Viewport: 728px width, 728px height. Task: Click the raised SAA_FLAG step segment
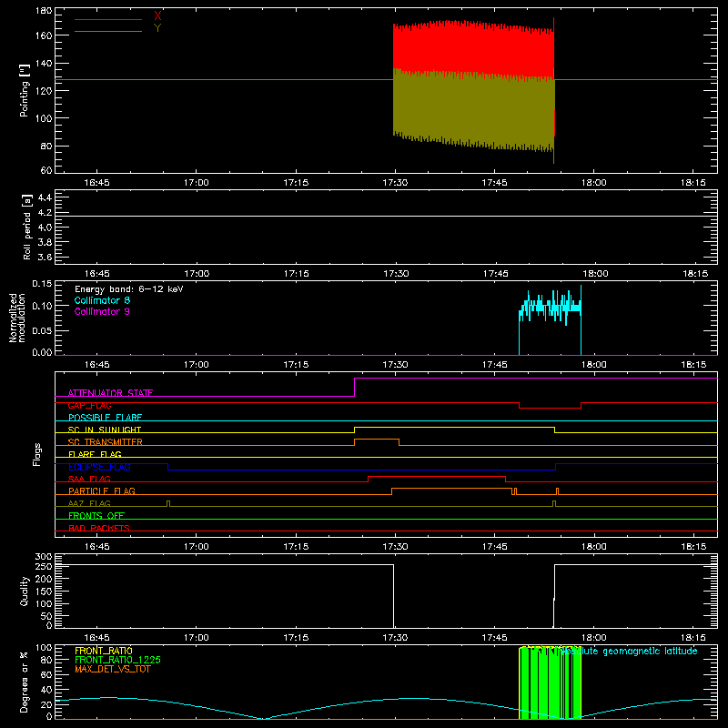[x=437, y=476]
